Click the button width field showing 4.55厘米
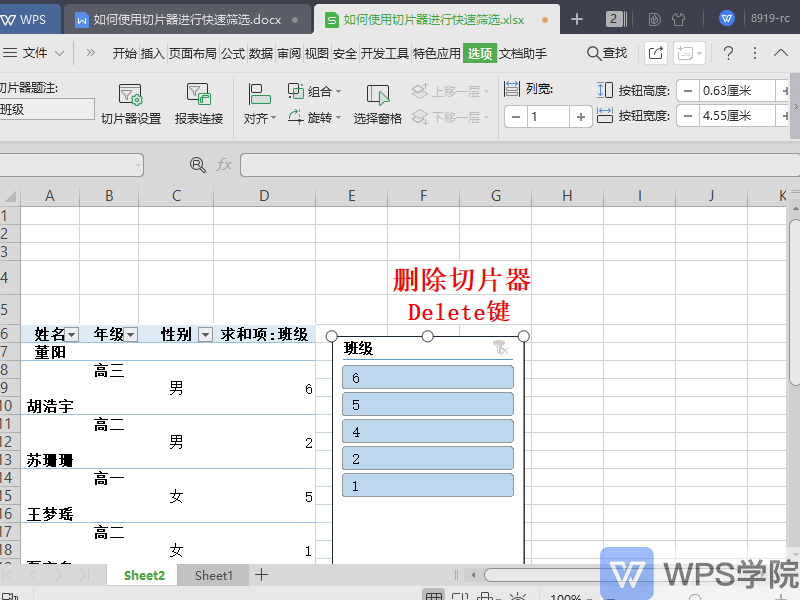The height and width of the screenshot is (600, 800). click(737, 116)
